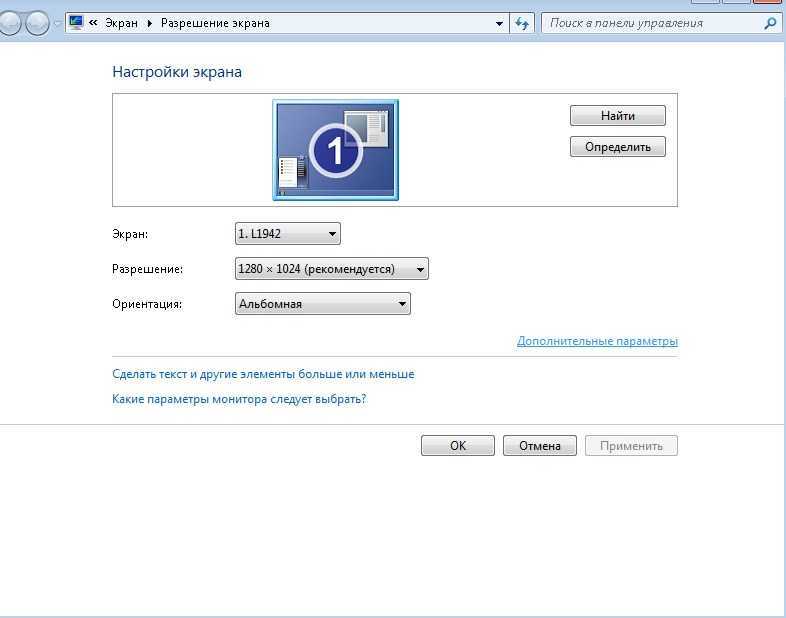Click the Найти button

[x=618, y=116]
